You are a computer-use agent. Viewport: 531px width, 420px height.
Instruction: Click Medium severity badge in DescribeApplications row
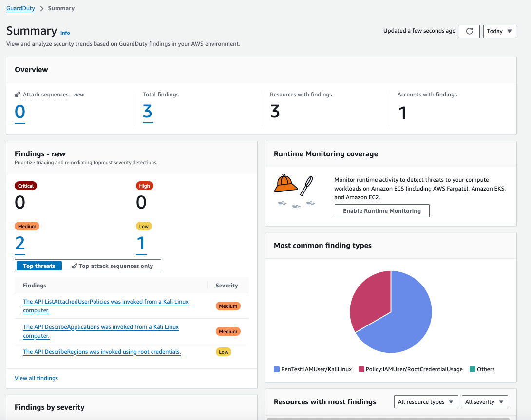coord(228,332)
